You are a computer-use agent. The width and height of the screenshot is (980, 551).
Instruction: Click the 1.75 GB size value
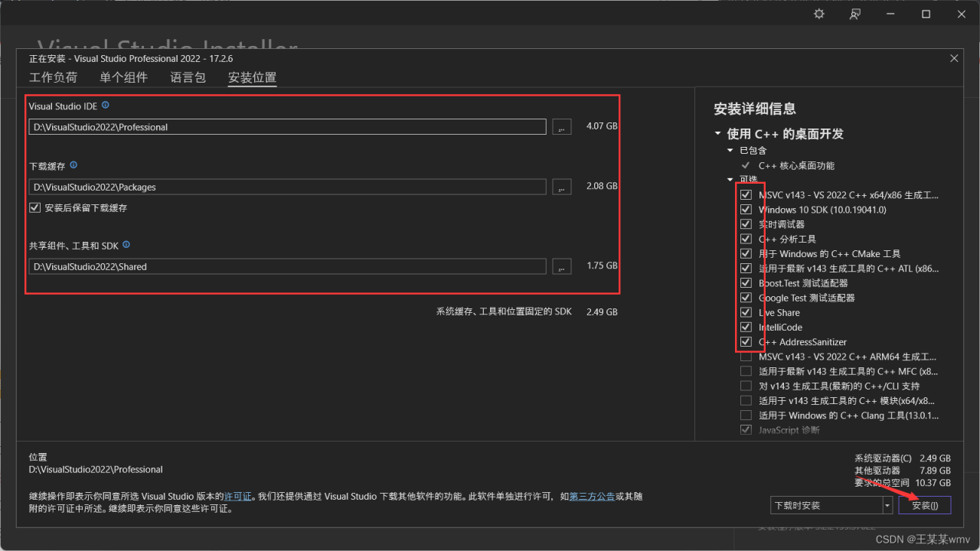pyautogui.click(x=602, y=266)
